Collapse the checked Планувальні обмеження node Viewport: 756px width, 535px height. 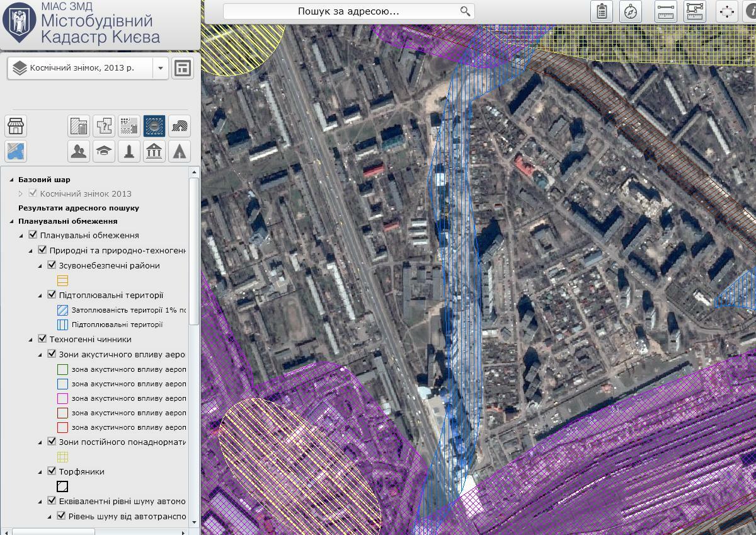click(21, 236)
